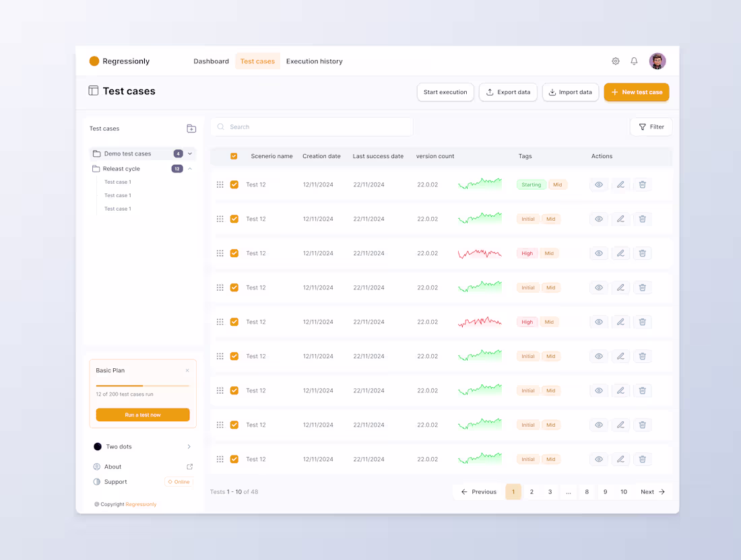Viewport: 741px width, 560px height.
Task: Toggle eye icon in the second table row
Action: point(599,219)
